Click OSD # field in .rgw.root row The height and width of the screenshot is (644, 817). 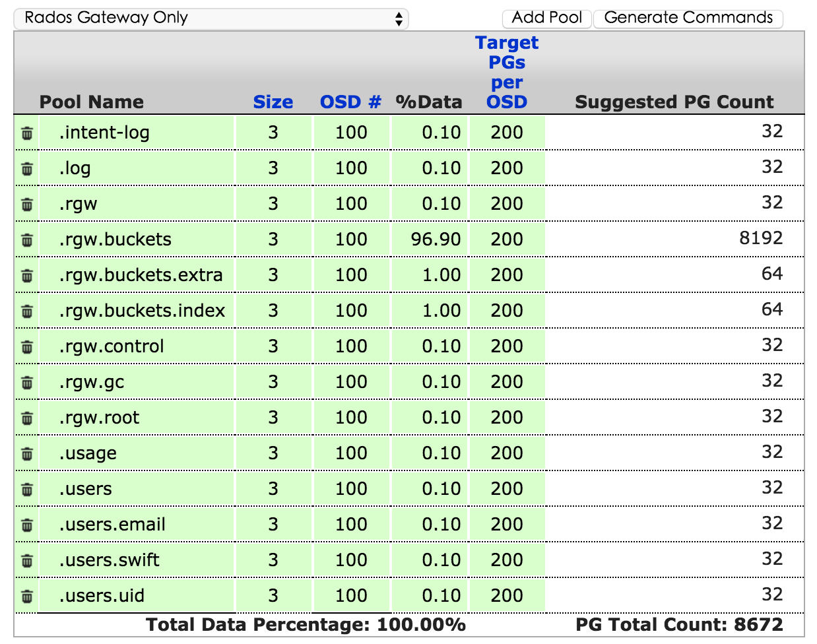coord(351,418)
